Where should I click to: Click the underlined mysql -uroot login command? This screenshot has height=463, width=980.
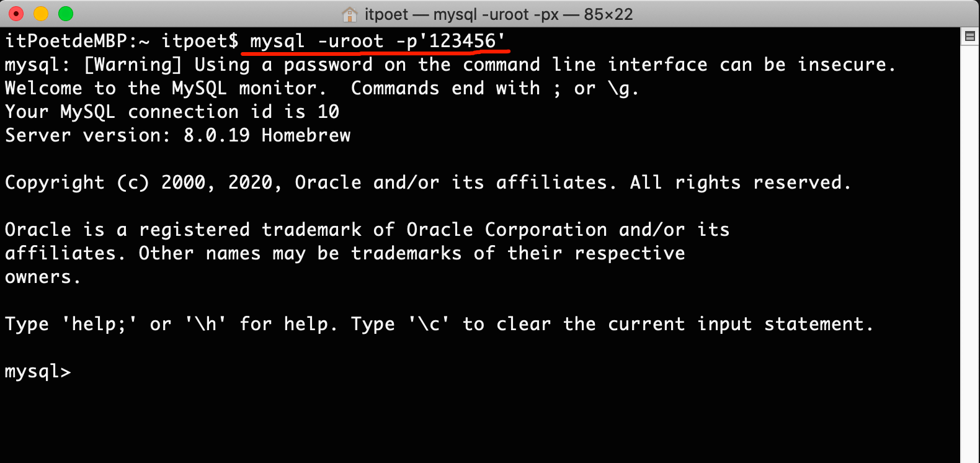coord(377,42)
